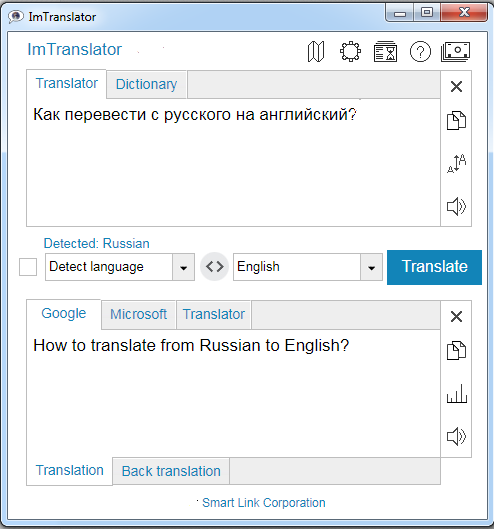Screen dimensions: 494x529
Task: Open the settings gear icon
Action: pos(350,51)
